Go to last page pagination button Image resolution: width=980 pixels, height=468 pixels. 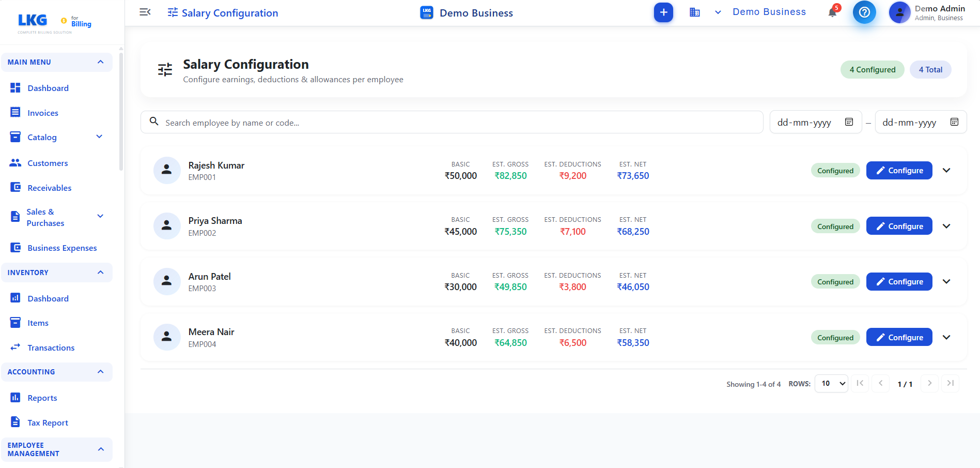tap(950, 383)
